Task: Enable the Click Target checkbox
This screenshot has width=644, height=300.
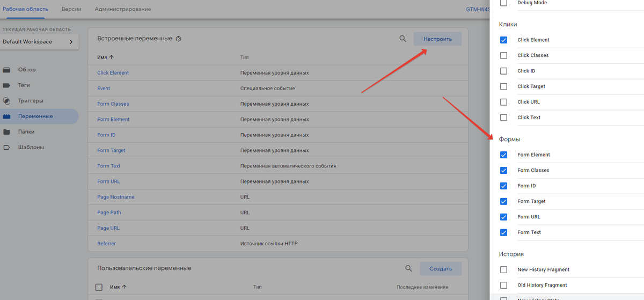Action: tap(503, 86)
